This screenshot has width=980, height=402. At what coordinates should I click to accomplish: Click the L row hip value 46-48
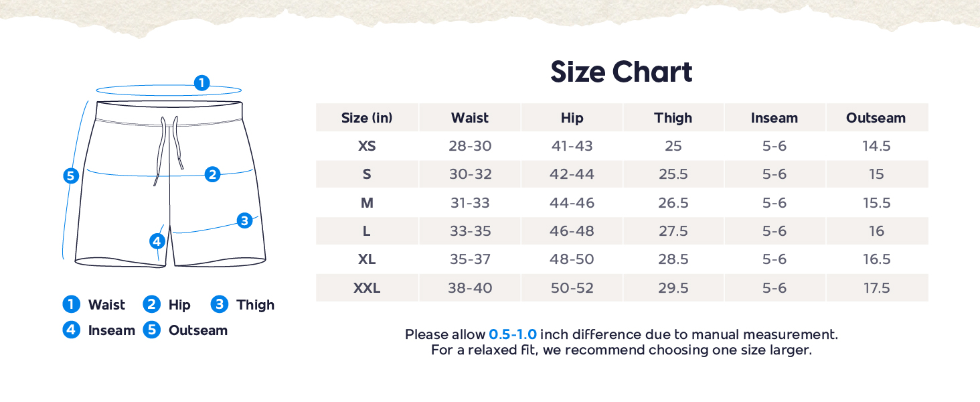pyautogui.click(x=572, y=231)
